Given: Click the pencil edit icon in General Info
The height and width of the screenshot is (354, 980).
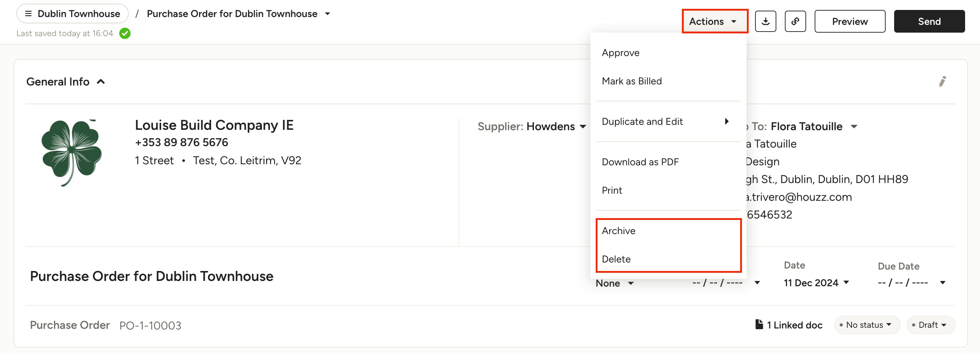Looking at the screenshot, I should pyautogui.click(x=942, y=81).
